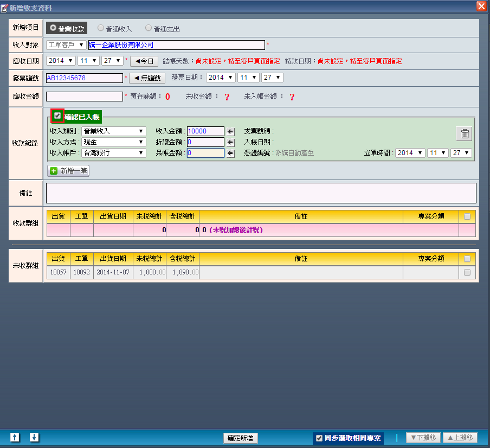Click the down arrow icon at bottom left
Viewport: 490px width, 448px height.
[x=34, y=437]
